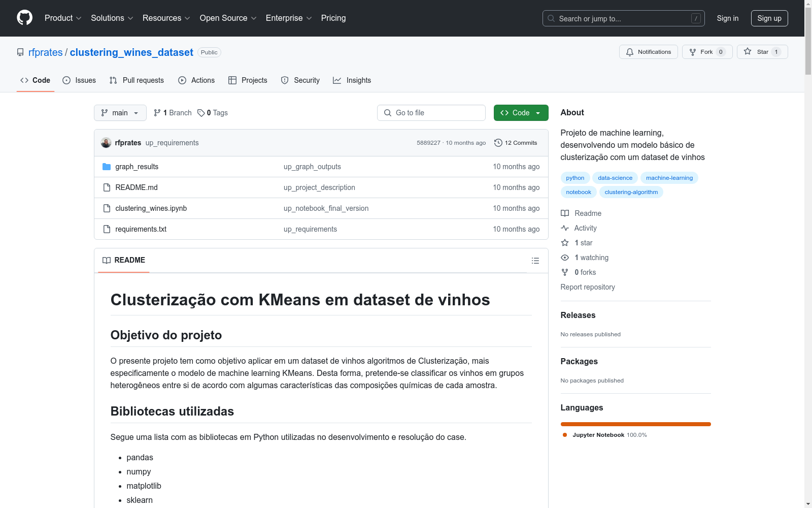Click the requirements.txt file icon
Screen dimensions: 812x508
[x=107, y=229]
